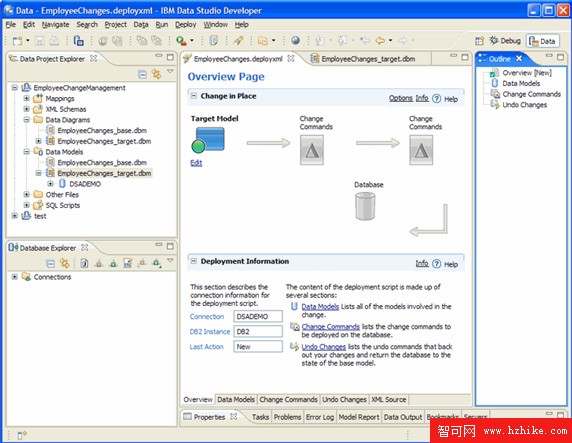Image resolution: width=572 pixels, height=443 pixels.
Task: Collapse all in Data Project Explorer
Action: (143, 74)
